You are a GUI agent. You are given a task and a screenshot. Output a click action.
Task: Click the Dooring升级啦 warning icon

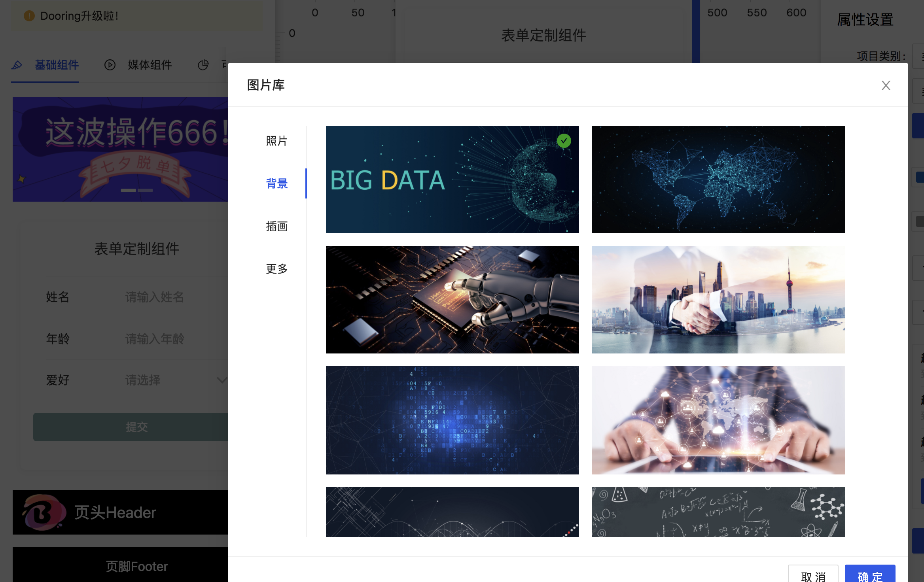coord(29,16)
